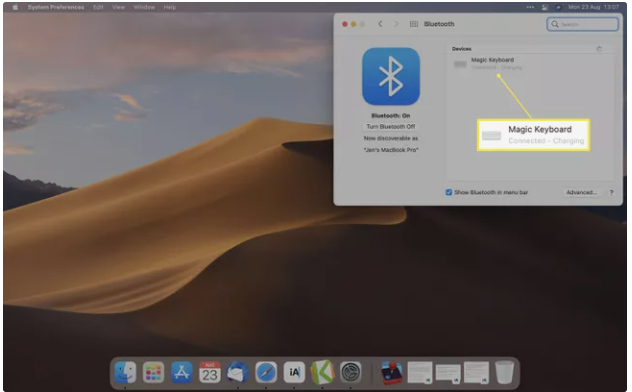
Task: Minimize Bluetooth window with yellow button
Action: coord(353,24)
